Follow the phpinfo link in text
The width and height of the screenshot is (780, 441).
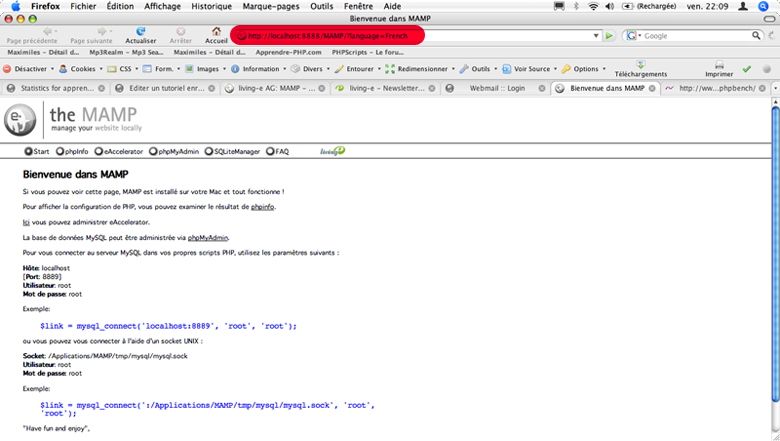[262, 207]
